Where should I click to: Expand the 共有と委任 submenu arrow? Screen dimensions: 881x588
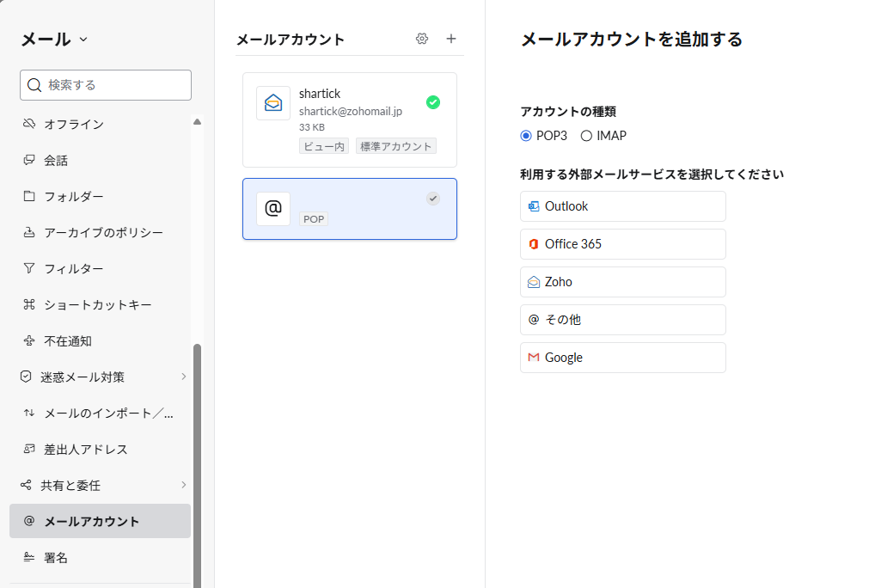click(x=183, y=485)
